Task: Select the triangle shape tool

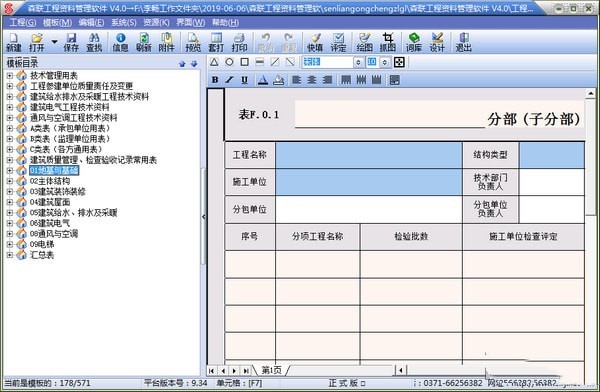Action: pyautogui.click(x=214, y=62)
